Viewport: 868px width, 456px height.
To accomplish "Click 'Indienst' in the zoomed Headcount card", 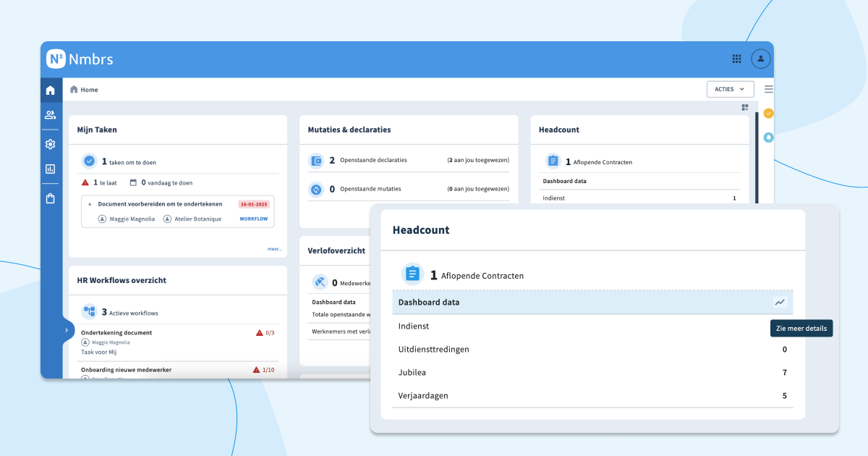I will (415, 326).
